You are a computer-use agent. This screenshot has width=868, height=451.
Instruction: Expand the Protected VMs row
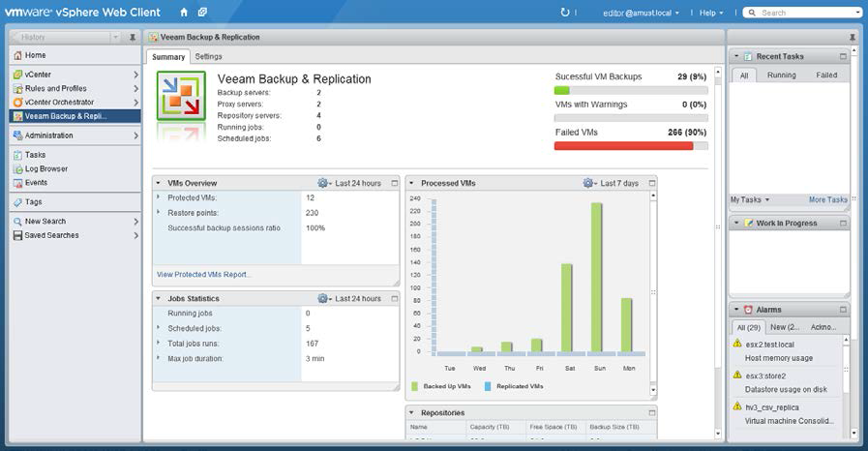click(159, 197)
